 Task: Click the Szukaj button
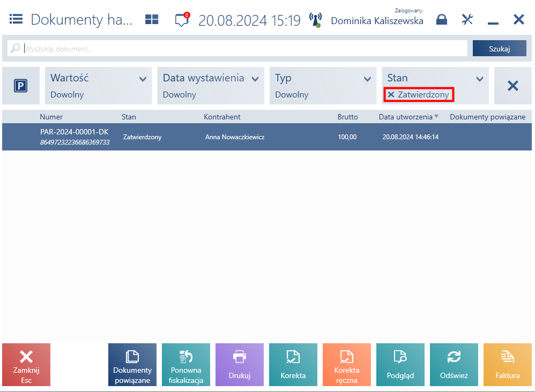pyautogui.click(x=500, y=48)
